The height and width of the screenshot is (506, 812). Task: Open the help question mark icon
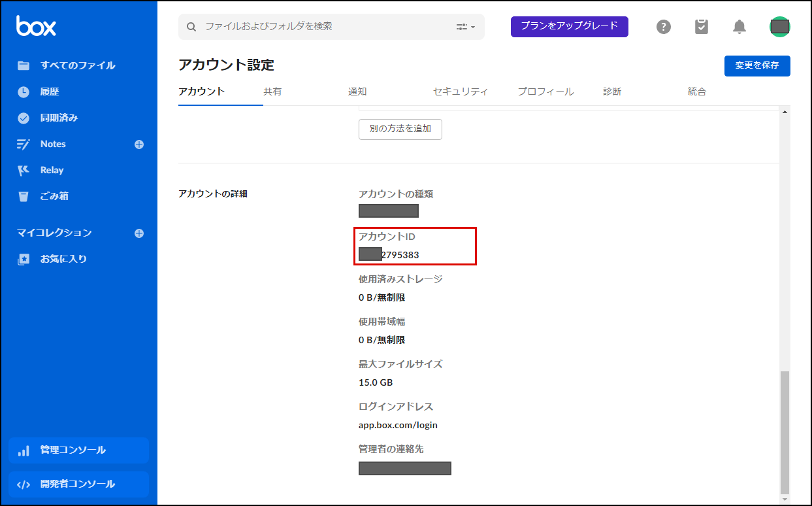pos(664,27)
